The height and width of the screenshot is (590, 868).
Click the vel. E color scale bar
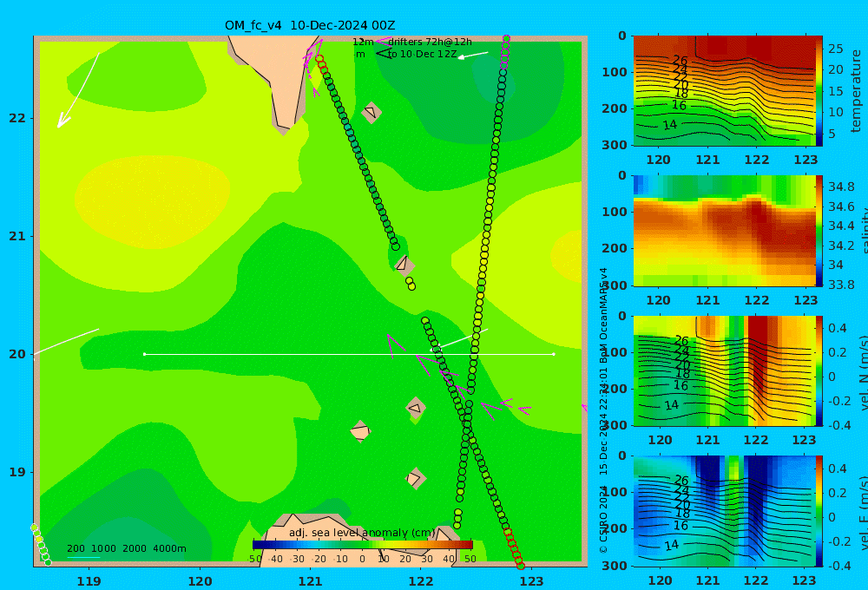(x=819, y=511)
